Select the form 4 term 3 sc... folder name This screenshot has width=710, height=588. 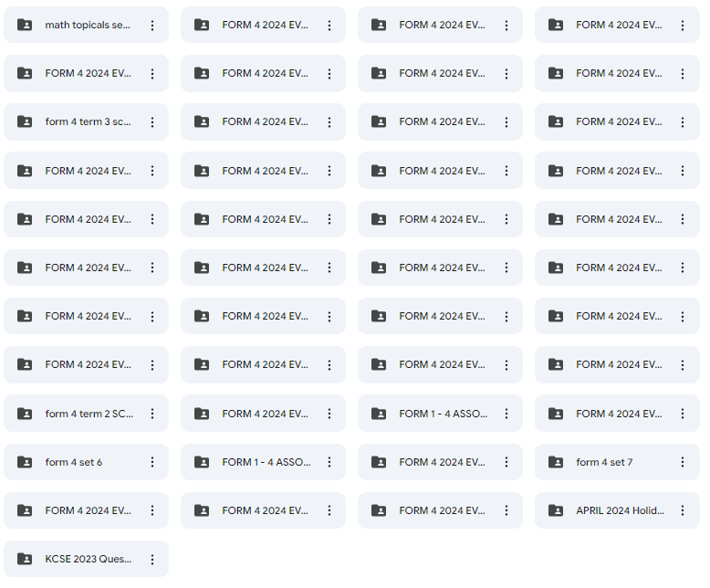click(88, 121)
